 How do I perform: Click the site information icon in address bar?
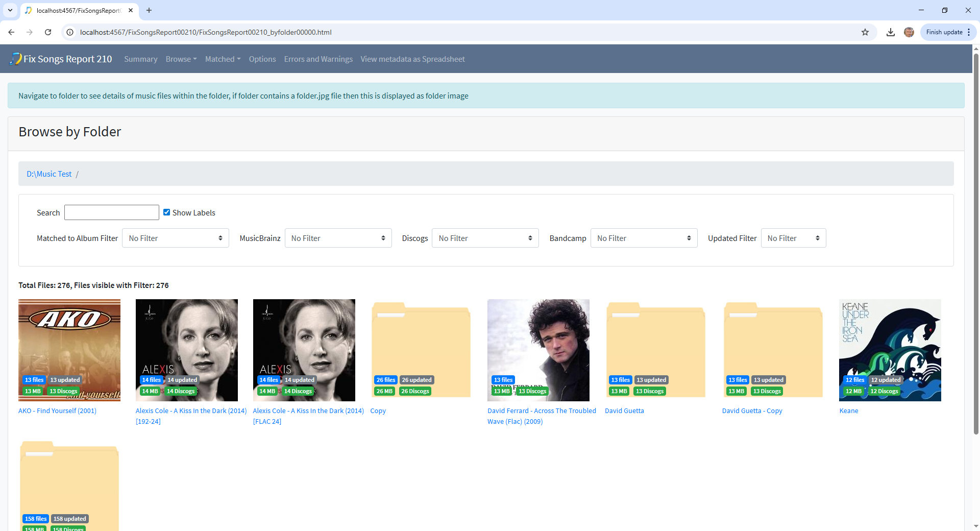click(70, 32)
